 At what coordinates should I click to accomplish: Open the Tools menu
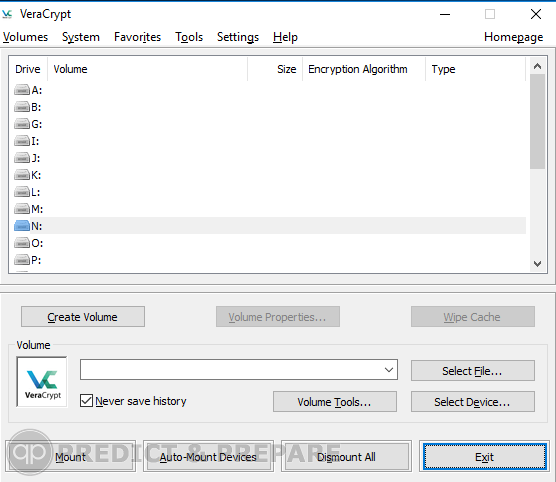click(189, 37)
